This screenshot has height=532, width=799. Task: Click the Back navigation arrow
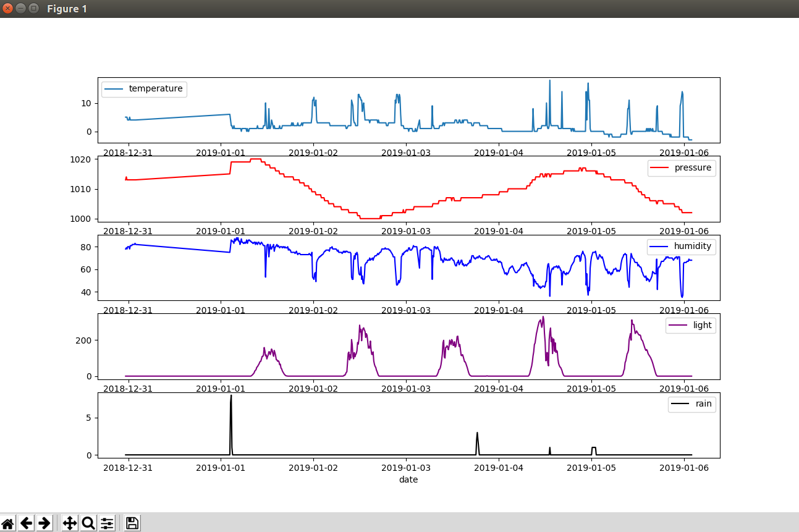(x=27, y=523)
